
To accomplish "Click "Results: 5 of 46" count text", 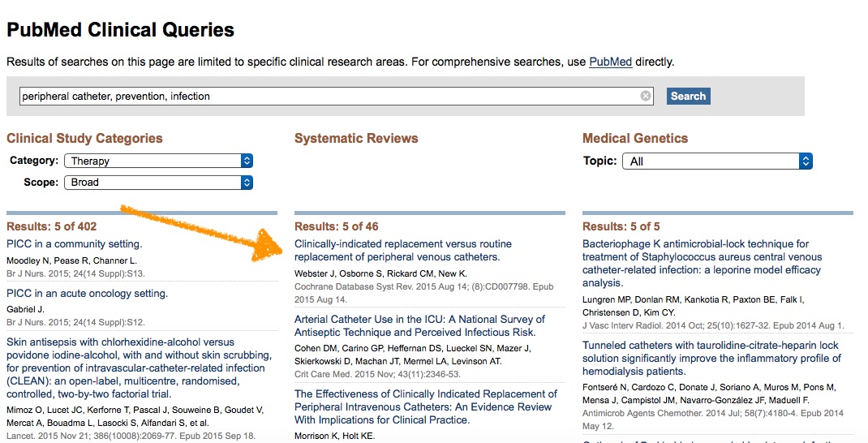I will 336,226.
